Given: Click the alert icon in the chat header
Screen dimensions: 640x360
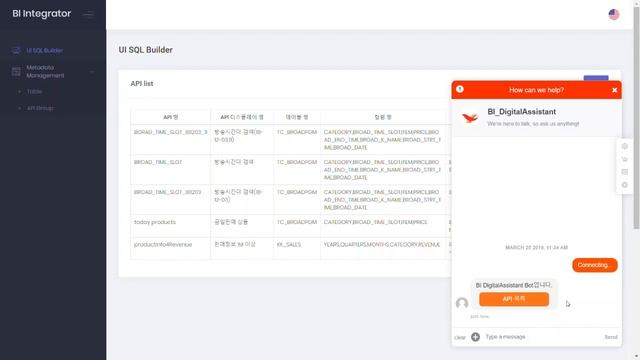Looking at the screenshot, I should point(460,89).
